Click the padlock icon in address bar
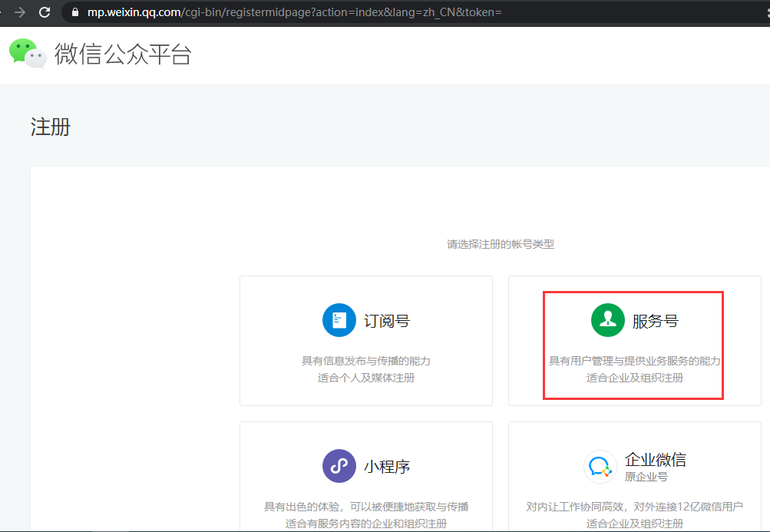 coord(75,12)
